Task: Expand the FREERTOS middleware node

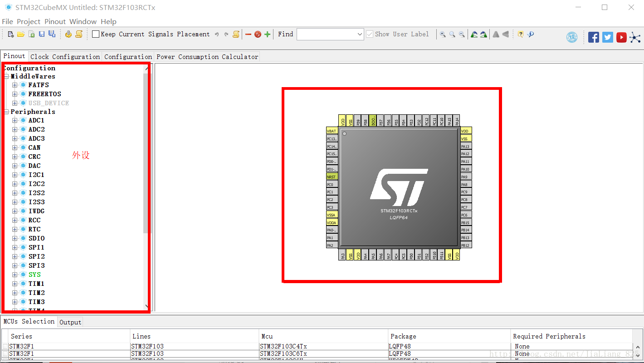Action: click(15, 94)
